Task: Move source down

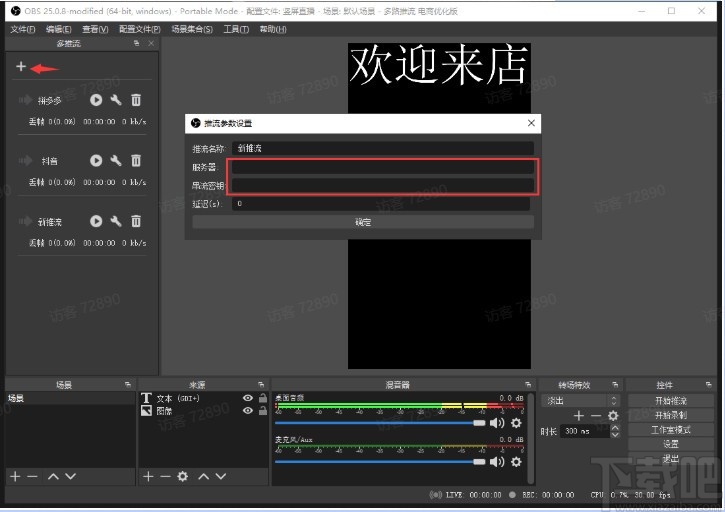Action: point(221,476)
